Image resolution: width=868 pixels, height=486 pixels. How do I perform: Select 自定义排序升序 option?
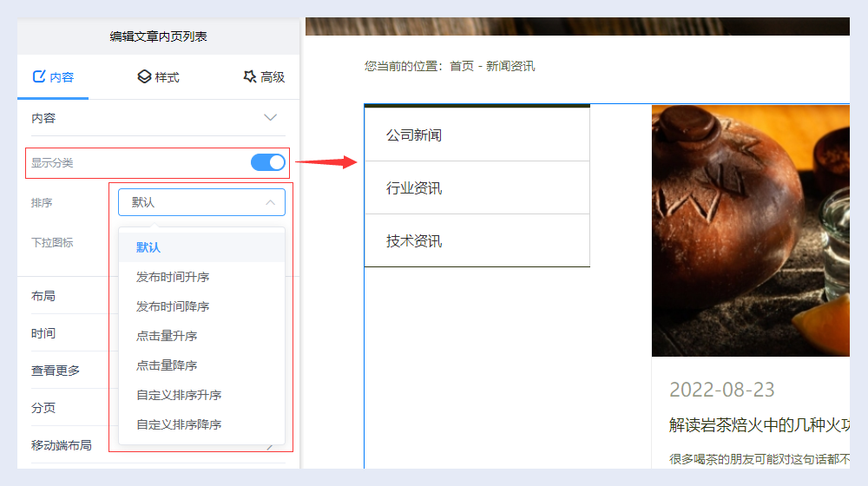click(x=179, y=395)
